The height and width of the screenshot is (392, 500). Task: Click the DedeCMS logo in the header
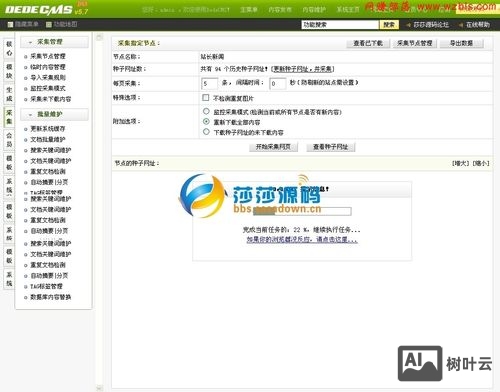46,9
